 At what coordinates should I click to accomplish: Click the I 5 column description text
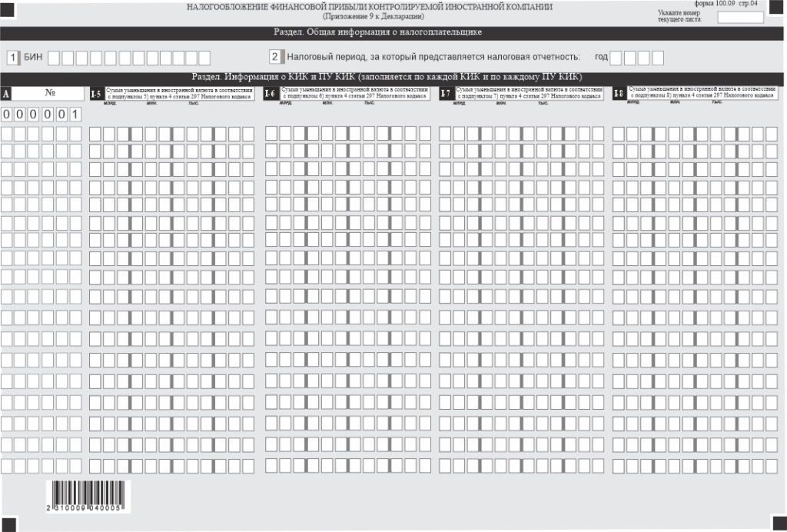[x=181, y=93]
